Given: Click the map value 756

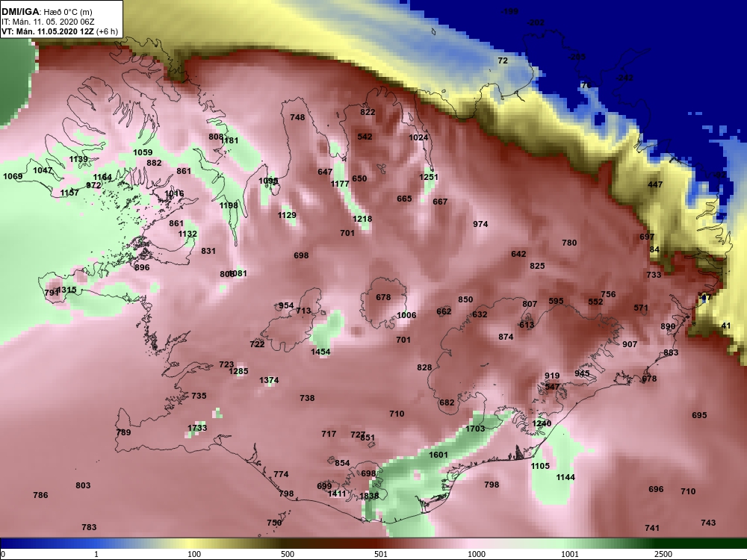Looking at the screenshot, I should 608,294.
